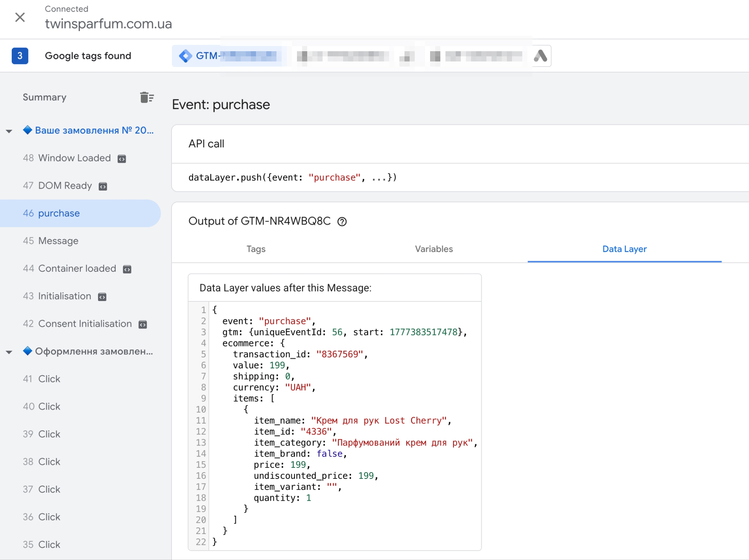Click the transaction_id "8367569" line
The height and width of the screenshot is (560, 749).
click(300, 354)
